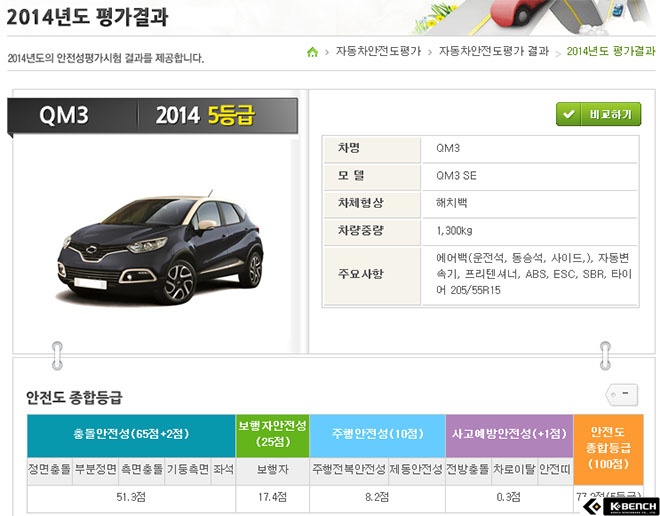Go to the home icon in breadcrumb
Screen dimensions: 660x516
point(312,52)
